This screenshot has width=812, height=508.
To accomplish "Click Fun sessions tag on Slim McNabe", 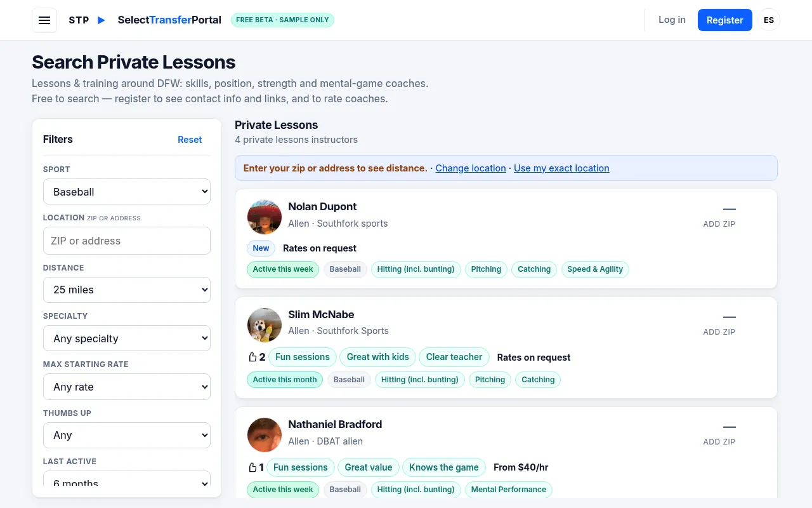I will click(x=303, y=357).
